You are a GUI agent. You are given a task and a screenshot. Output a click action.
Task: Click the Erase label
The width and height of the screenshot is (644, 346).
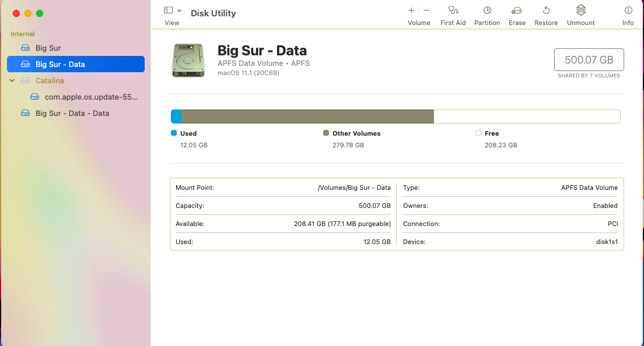click(x=517, y=23)
